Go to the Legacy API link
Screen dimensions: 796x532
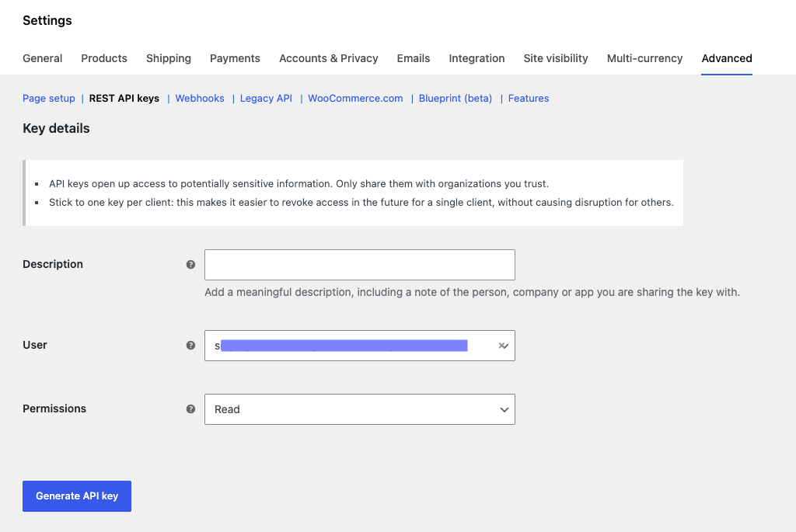pos(266,99)
